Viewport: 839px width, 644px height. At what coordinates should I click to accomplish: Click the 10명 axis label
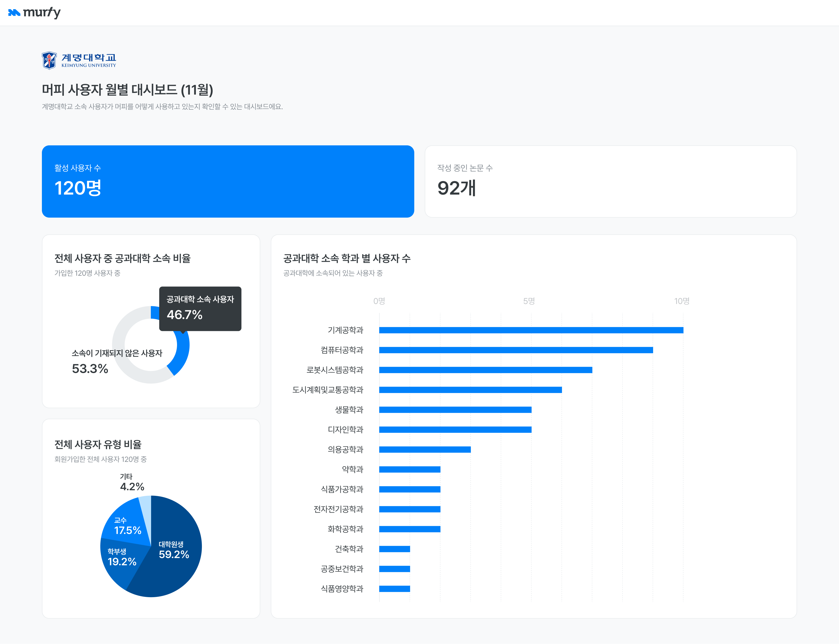pyautogui.click(x=682, y=301)
